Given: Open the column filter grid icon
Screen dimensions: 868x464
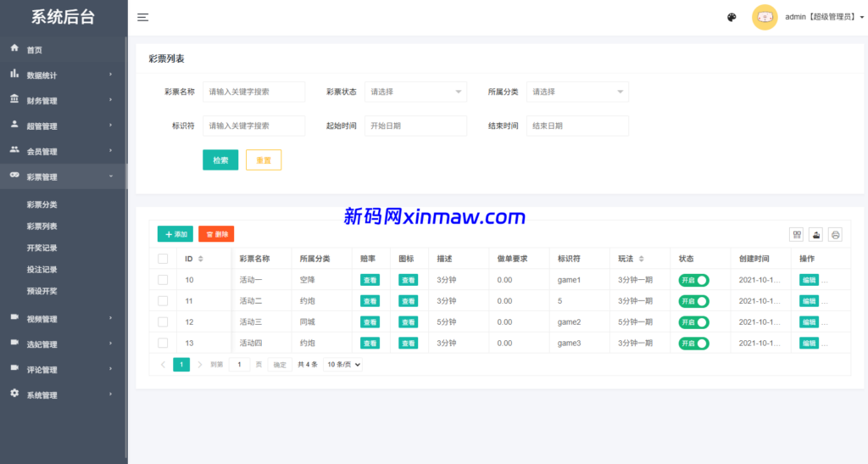Looking at the screenshot, I should point(797,235).
